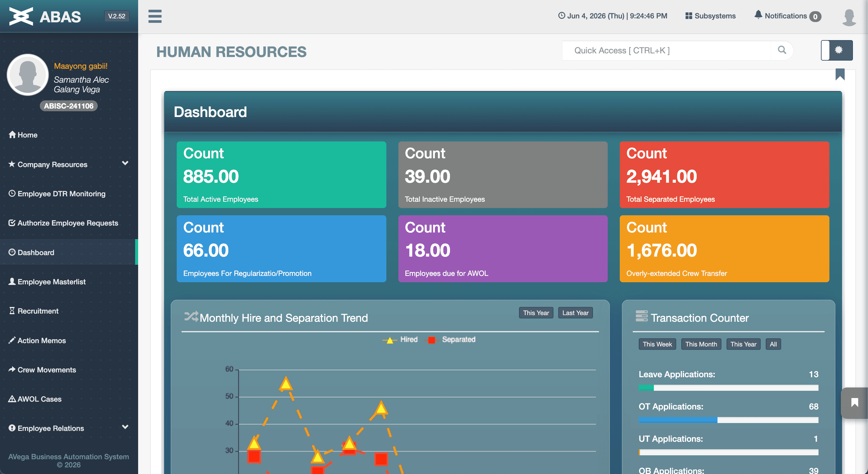
Task: Click the Company Resources star icon
Action: 12,164
